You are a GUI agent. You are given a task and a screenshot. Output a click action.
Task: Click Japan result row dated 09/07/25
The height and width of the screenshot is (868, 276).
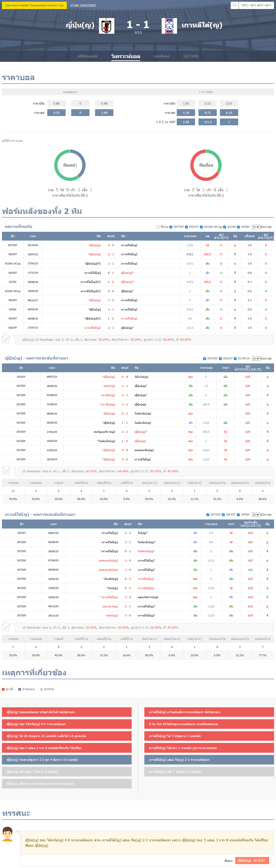(138, 377)
